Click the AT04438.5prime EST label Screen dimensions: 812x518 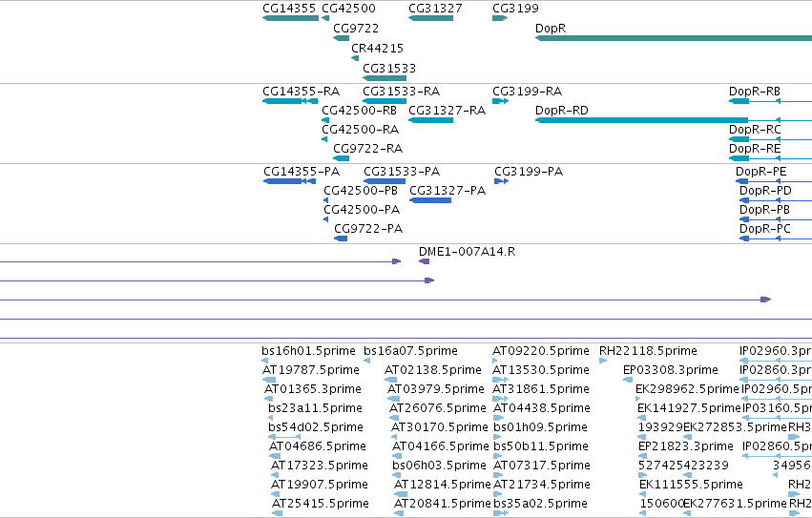click(542, 408)
